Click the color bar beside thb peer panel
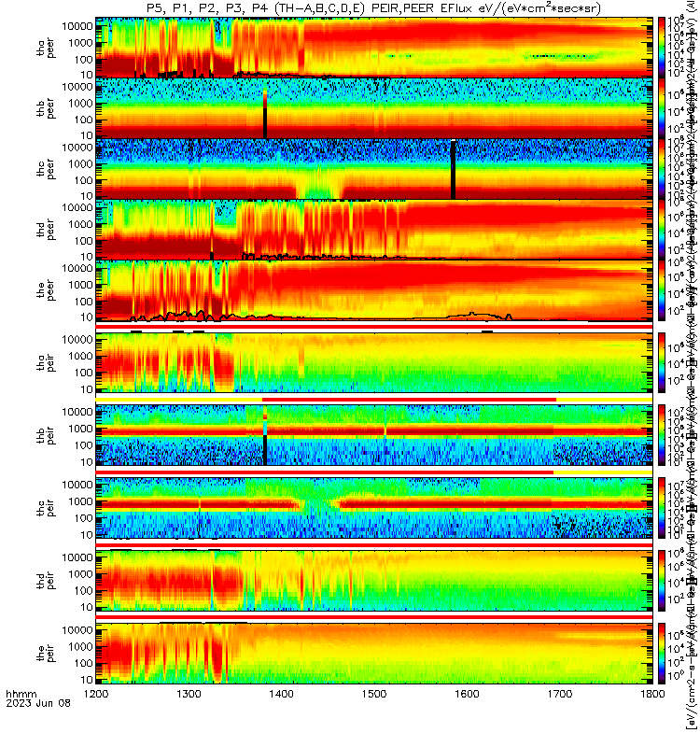700x747 pixels. click(662, 108)
